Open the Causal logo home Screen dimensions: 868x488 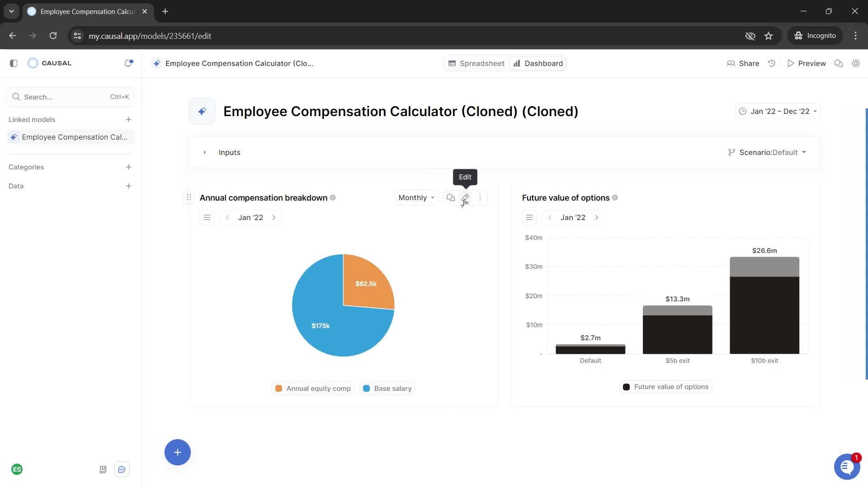tap(50, 63)
